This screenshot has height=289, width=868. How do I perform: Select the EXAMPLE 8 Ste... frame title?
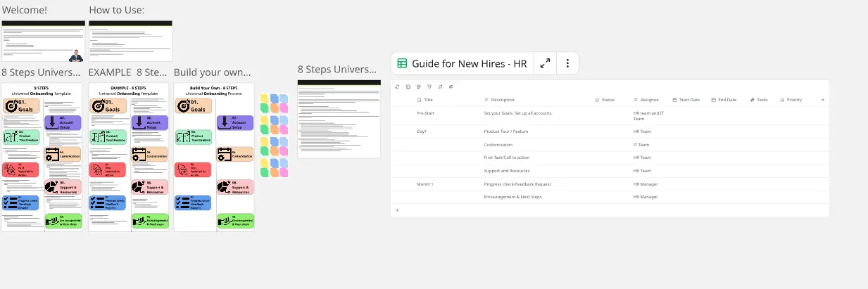click(x=128, y=72)
